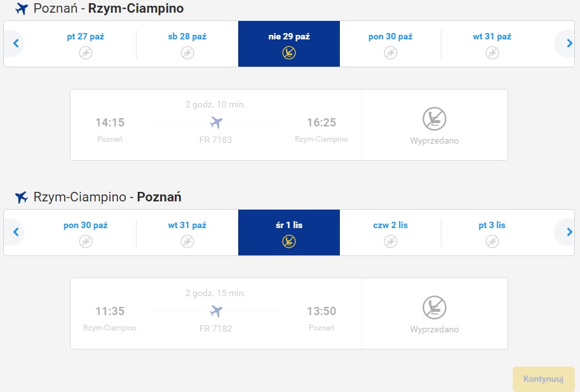Select the pt 3 lis return date
Image resolution: width=580 pixels, height=392 pixels.
click(x=492, y=233)
